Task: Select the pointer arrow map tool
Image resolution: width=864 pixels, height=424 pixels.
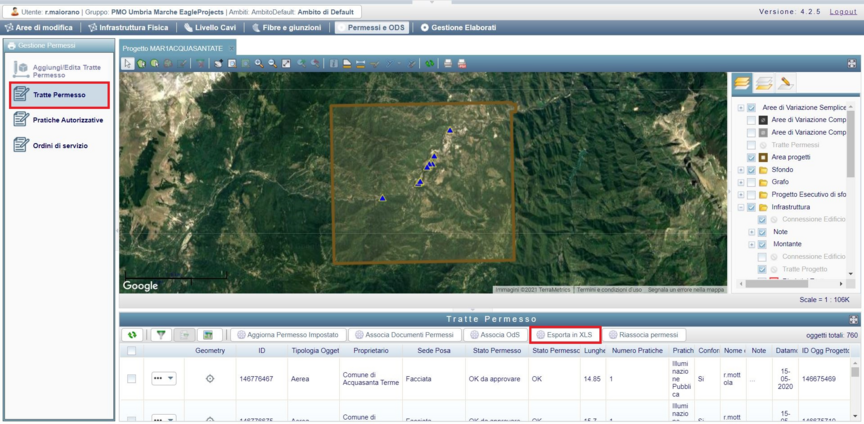Action: tap(128, 63)
